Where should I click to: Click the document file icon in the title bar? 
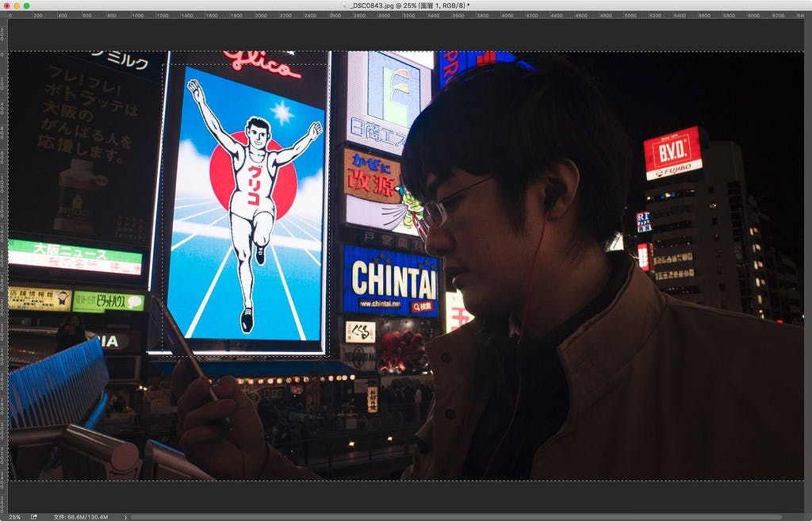click(x=344, y=6)
